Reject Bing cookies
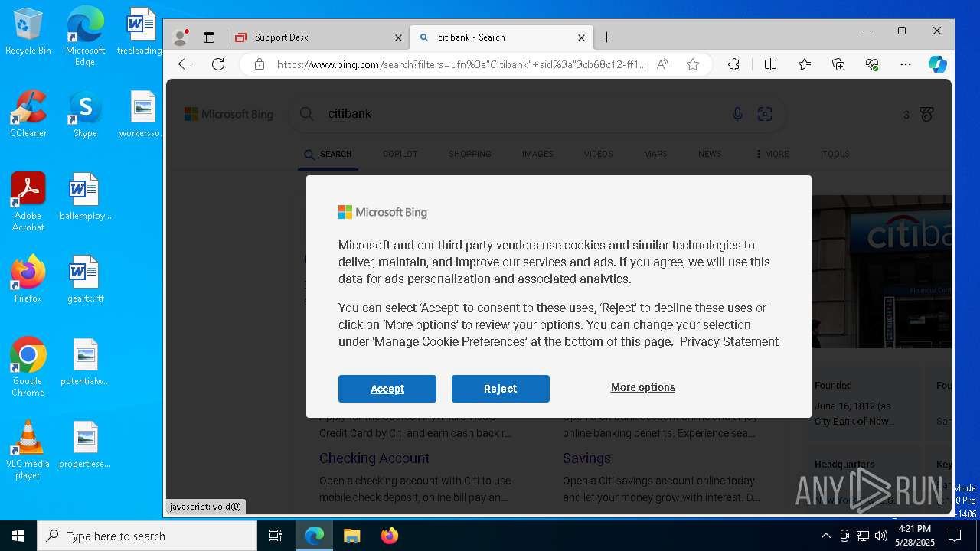Screen dimensions: 980x551 point(501,389)
